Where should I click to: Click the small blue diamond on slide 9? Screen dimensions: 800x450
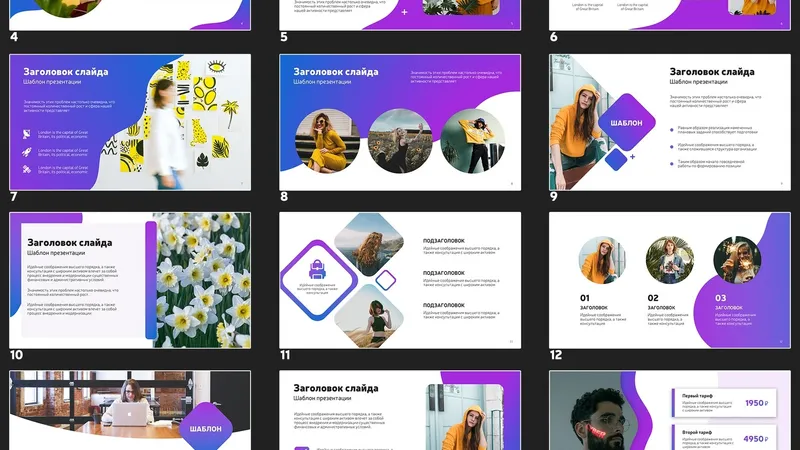point(616,159)
